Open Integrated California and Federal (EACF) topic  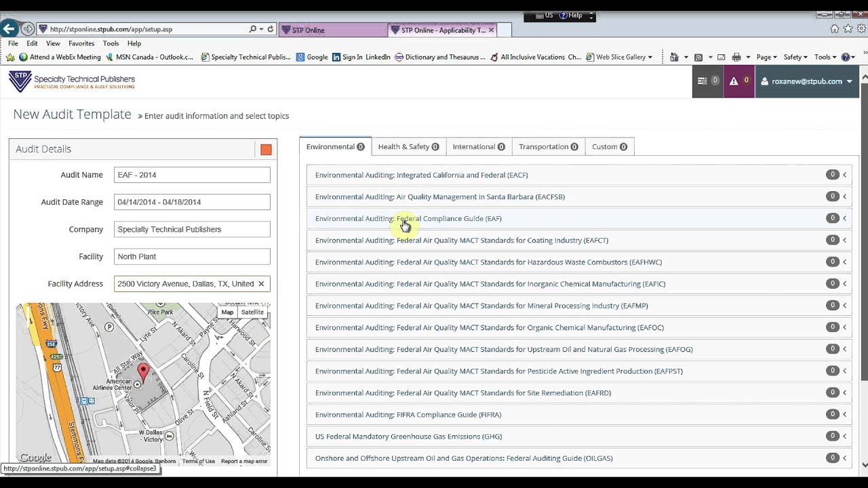(421, 175)
